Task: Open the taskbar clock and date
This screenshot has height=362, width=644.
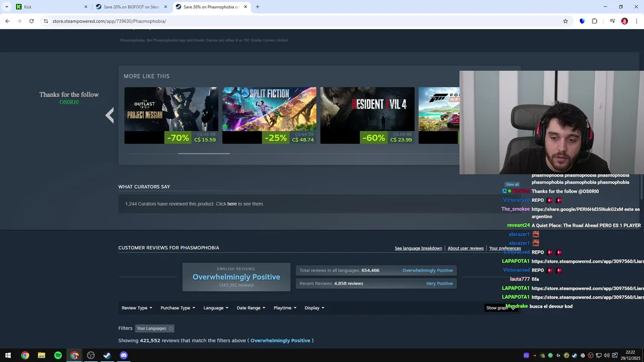Action: tap(630, 355)
